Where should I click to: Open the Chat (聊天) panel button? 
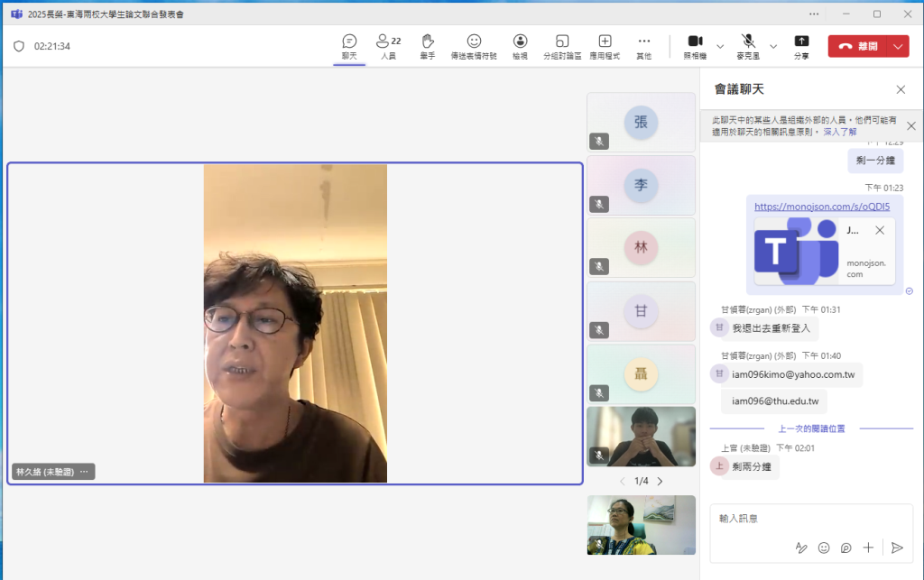[x=349, y=47]
